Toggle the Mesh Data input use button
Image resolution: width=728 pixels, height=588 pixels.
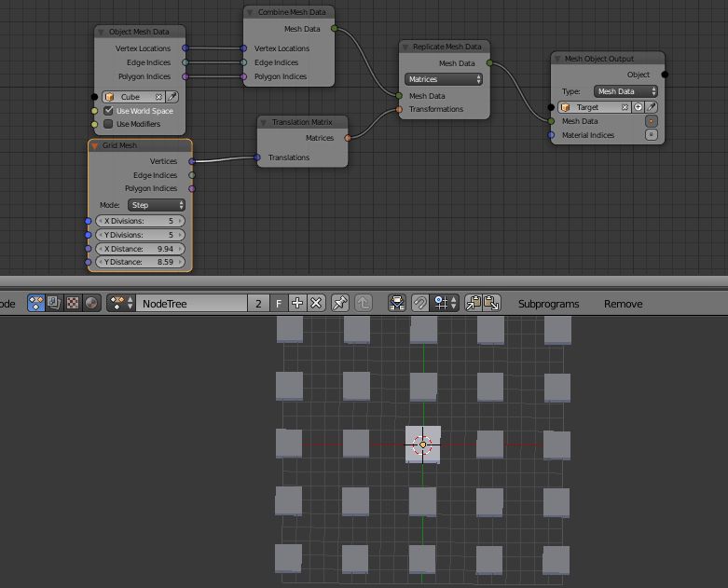(652, 121)
